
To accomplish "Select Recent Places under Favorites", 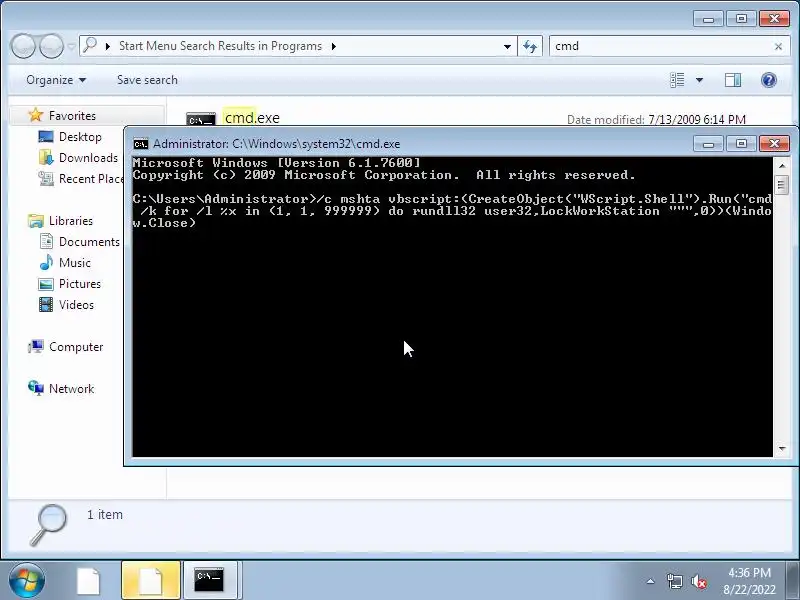I will 91,179.
